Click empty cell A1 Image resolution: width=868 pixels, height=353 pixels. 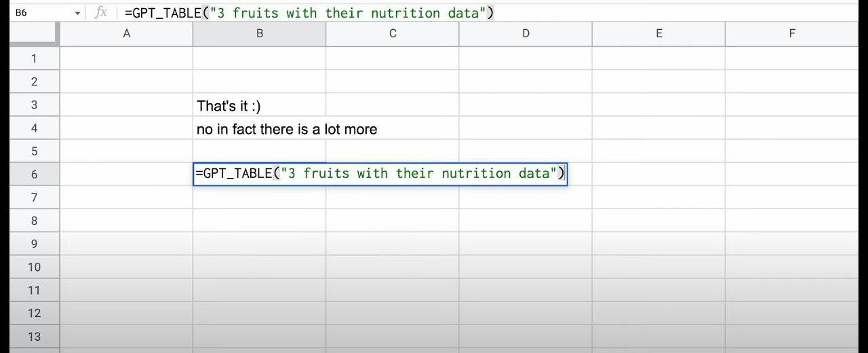coord(126,58)
